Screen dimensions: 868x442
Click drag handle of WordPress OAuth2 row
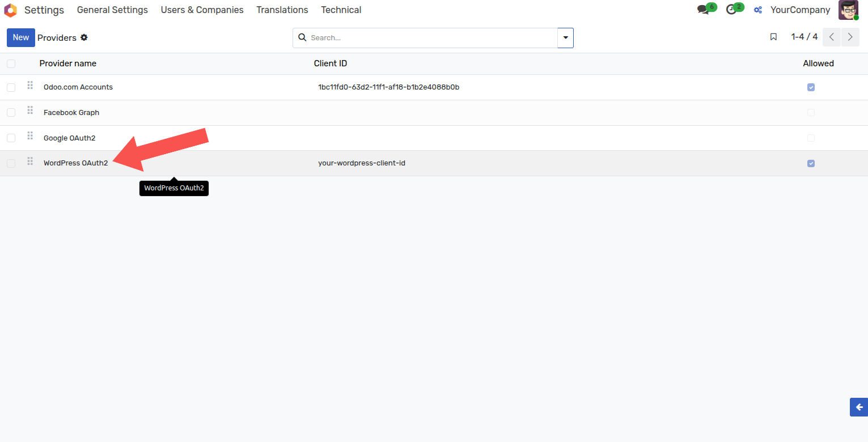pyautogui.click(x=30, y=161)
